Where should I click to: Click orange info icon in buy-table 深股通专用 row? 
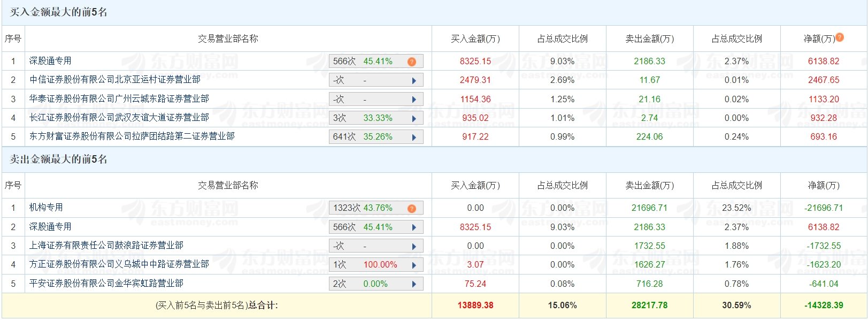(412, 62)
